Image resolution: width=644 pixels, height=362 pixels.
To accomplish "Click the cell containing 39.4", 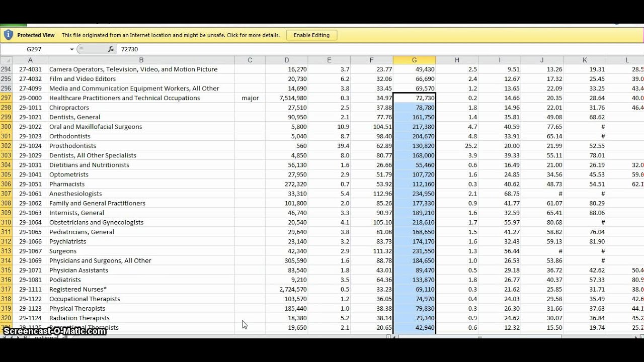I will click(x=329, y=146).
